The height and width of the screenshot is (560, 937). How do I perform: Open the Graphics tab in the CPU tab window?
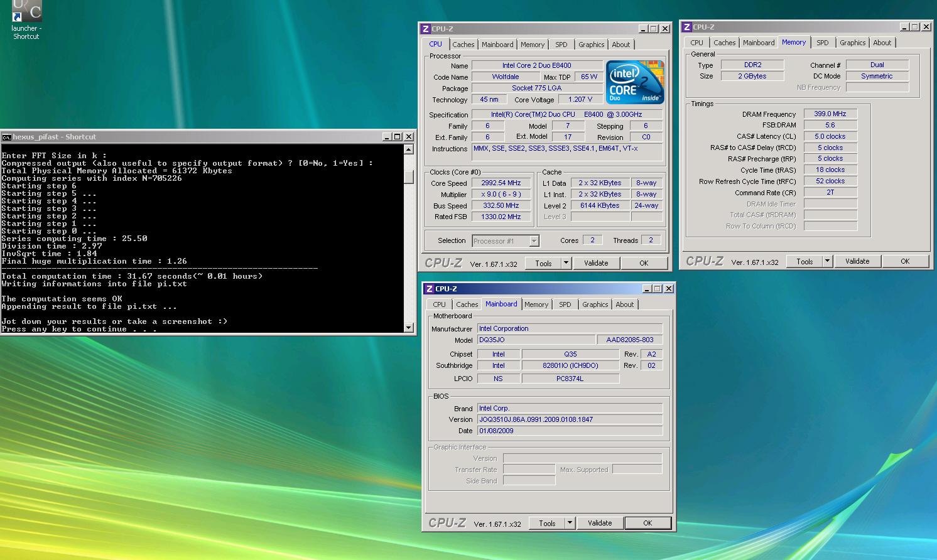pos(592,45)
